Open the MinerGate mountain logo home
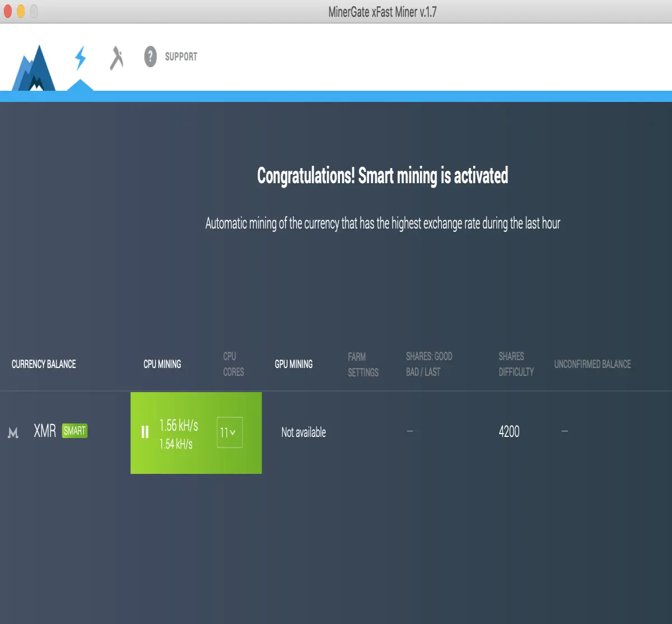The image size is (672, 624). [35, 68]
